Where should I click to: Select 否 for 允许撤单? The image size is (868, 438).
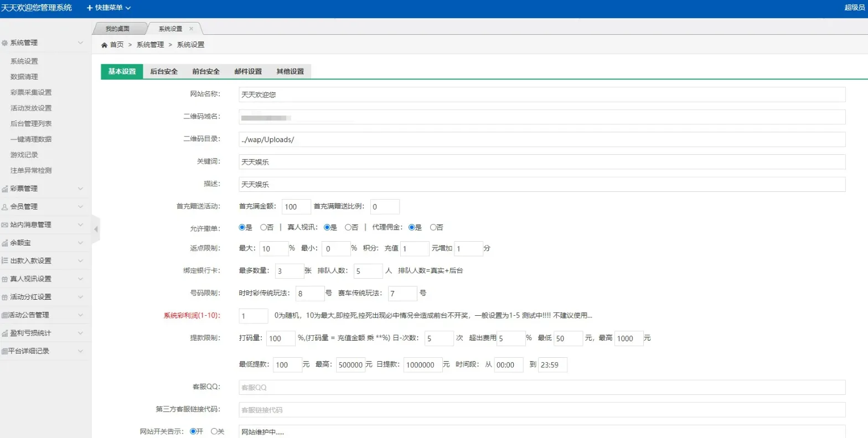pyautogui.click(x=263, y=227)
